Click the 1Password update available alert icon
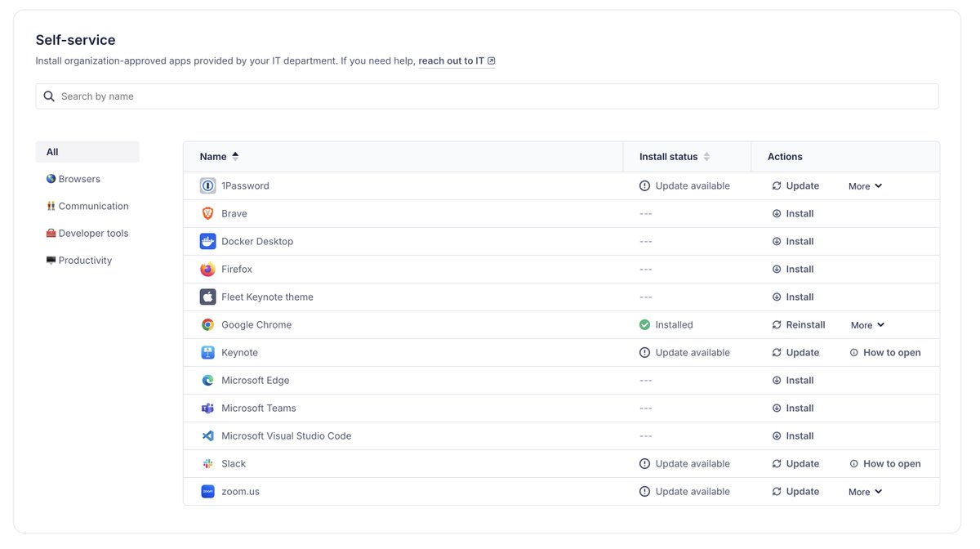 (x=645, y=186)
